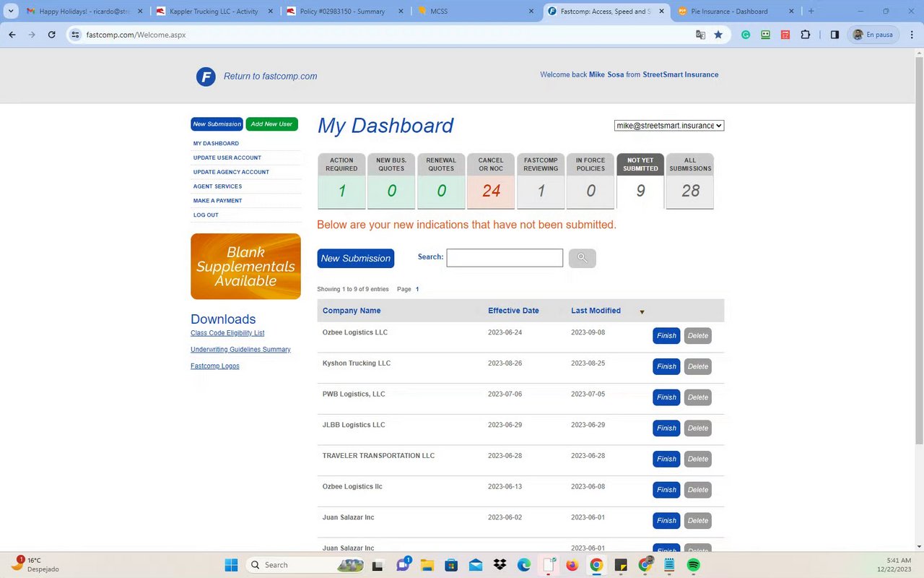Select the Action Required dashboard tile
924x578 pixels.
[341, 181]
